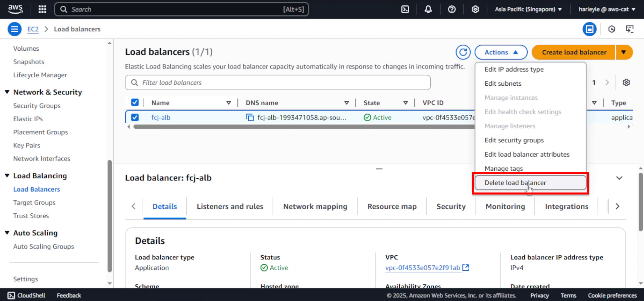
Task: Collapse the Load Balancing section
Action: click(7, 176)
